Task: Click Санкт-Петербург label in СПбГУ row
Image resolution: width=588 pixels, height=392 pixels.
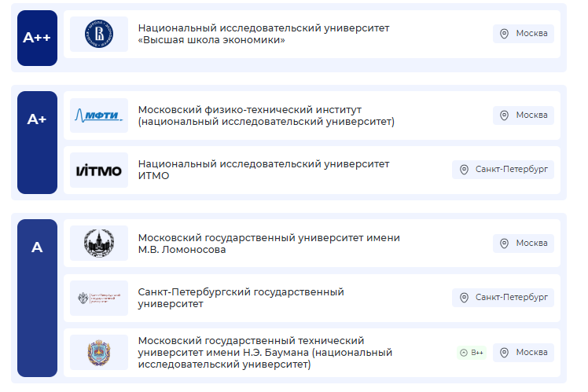Action: (512, 297)
